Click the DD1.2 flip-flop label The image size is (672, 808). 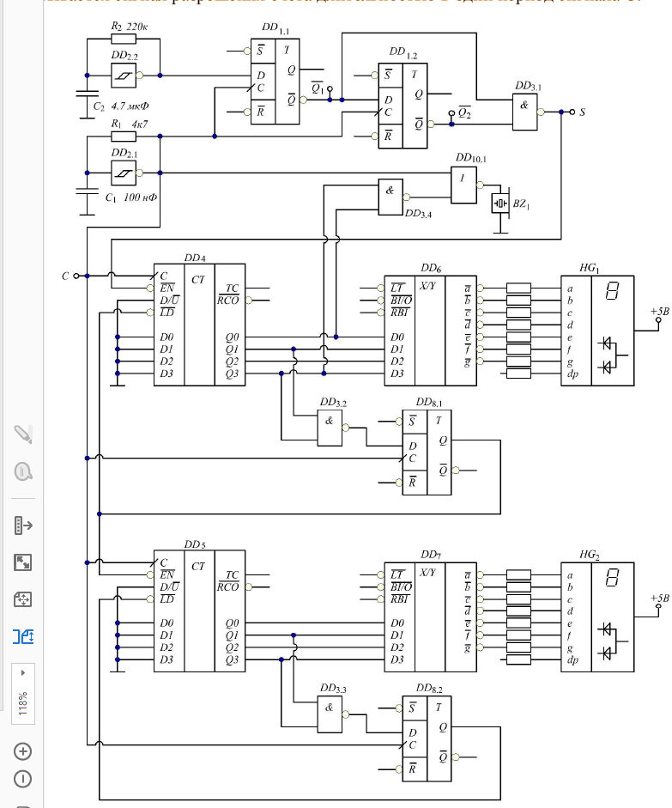403,52
